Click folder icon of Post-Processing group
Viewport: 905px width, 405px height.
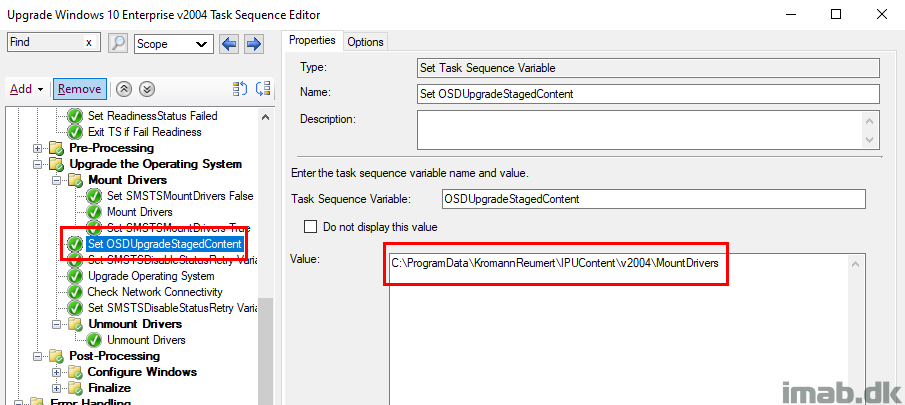point(57,356)
